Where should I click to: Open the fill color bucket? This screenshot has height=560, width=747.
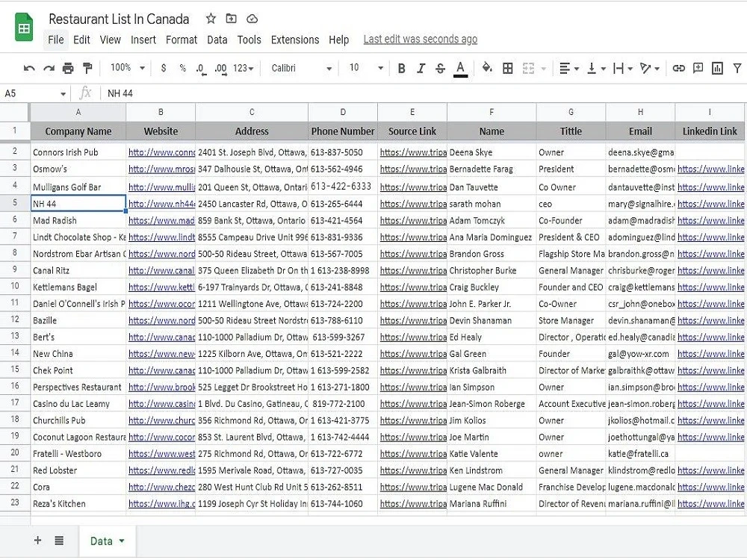(x=487, y=68)
